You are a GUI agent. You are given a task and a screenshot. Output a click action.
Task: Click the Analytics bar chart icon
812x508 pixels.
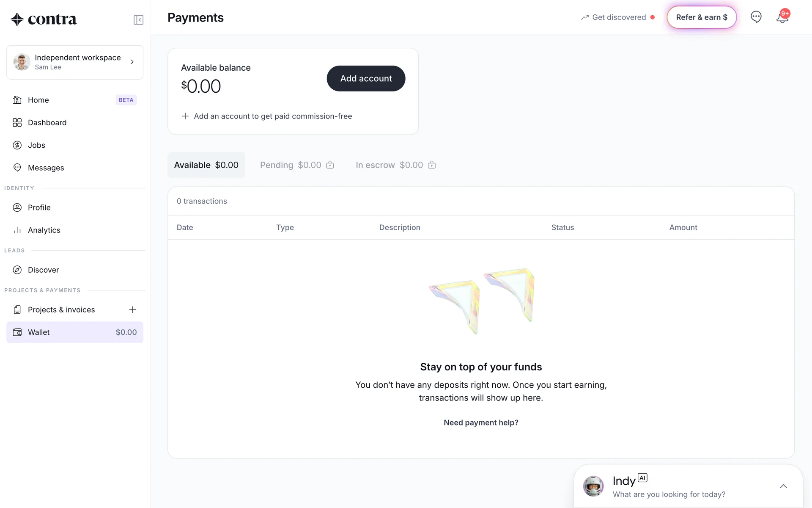pos(17,230)
